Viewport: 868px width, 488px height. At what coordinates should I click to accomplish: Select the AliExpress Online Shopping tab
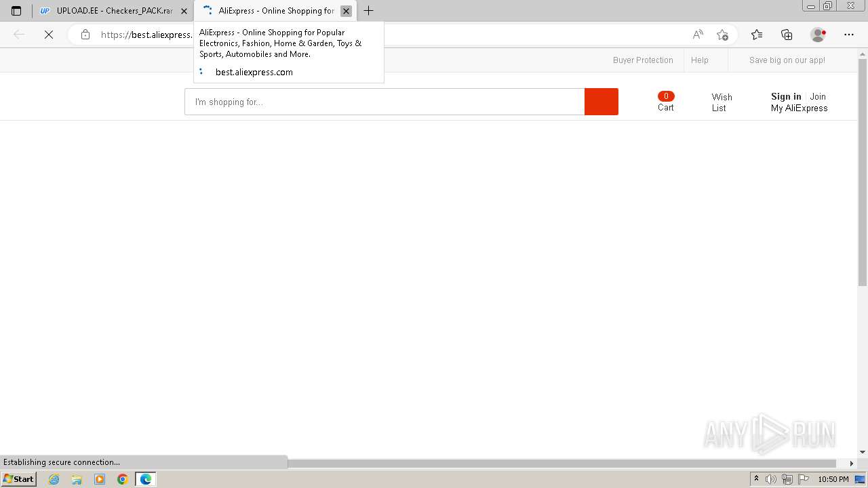click(x=275, y=11)
